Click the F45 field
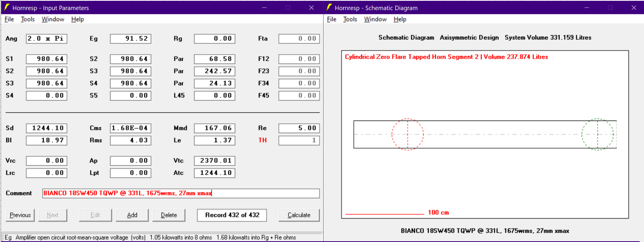Image resolution: width=644 pixels, height=242 pixels. 299,96
